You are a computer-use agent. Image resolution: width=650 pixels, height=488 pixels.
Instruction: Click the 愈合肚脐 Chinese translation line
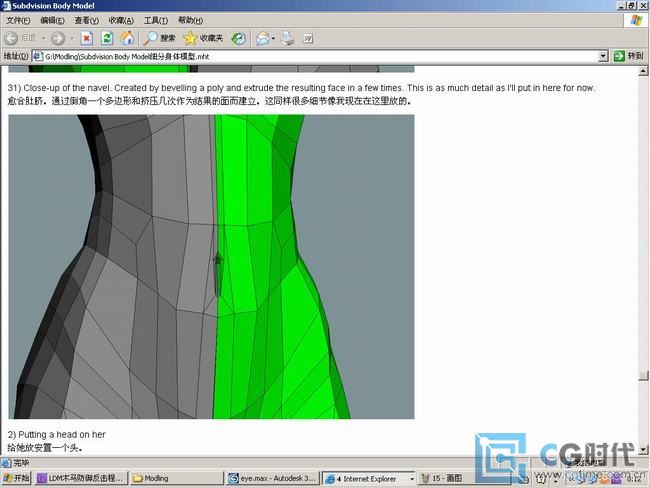coord(209,101)
